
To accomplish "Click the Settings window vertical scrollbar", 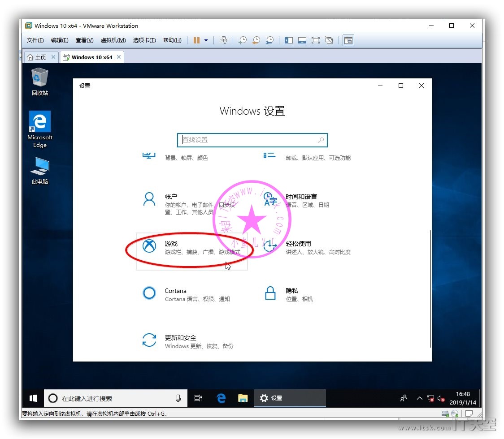I will [430, 288].
